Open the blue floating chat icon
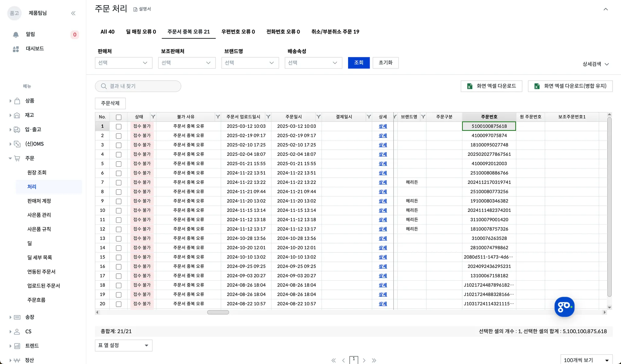621x364 pixels. [x=564, y=307]
